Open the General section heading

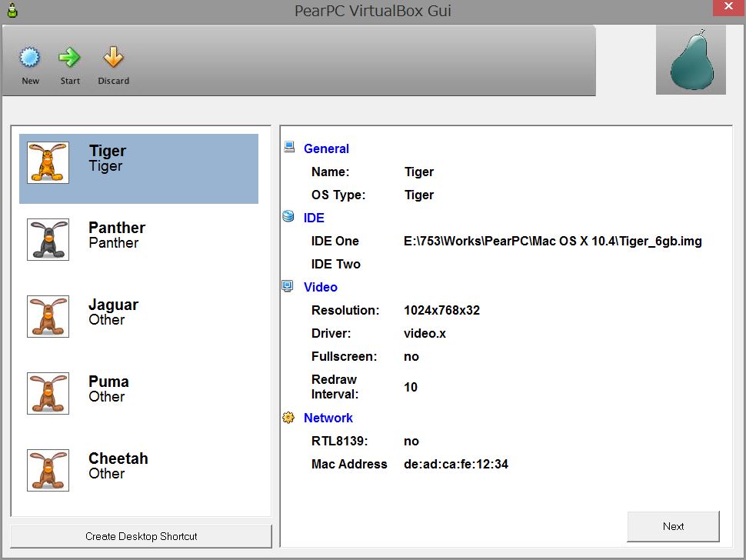click(x=326, y=149)
